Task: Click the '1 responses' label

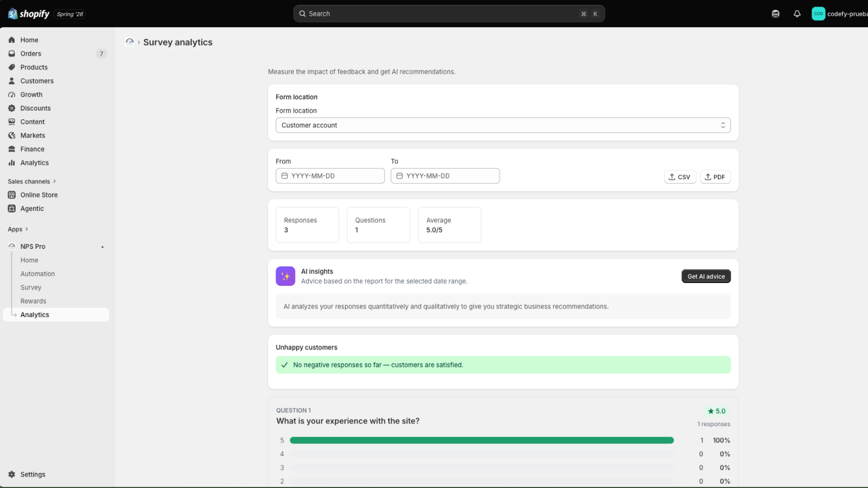Action: (714, 425)
